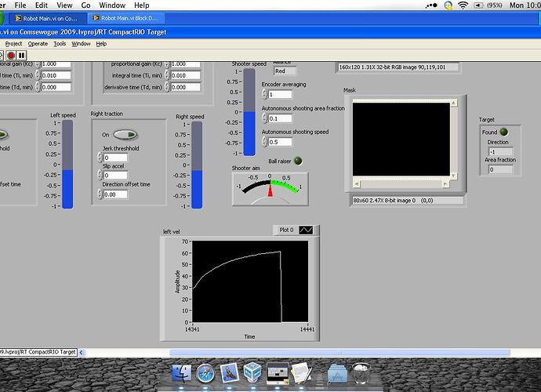
Task: Click the Direction offset time stepper in Right traction
Action: [x=100, y=194]
